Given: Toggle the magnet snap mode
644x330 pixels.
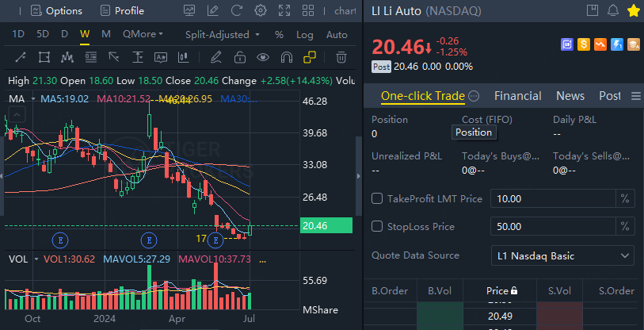Looking at the screenshot, I should (x=286, y=58).
